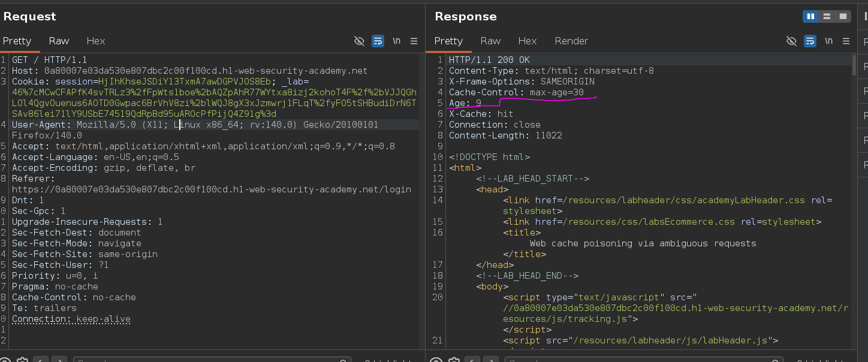The height and width of the screenshot is (362, 868).
Task: Click the LAB_HEAD_START comment line
Action: [533, 179]
